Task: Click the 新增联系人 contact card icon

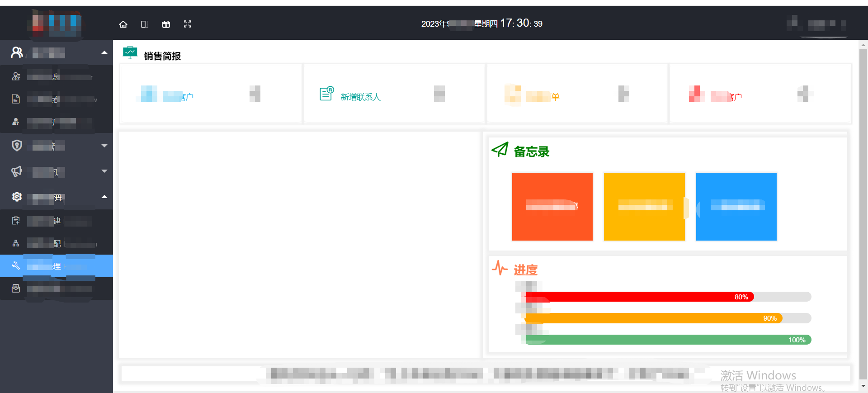Action: click(x=327, y=94)
